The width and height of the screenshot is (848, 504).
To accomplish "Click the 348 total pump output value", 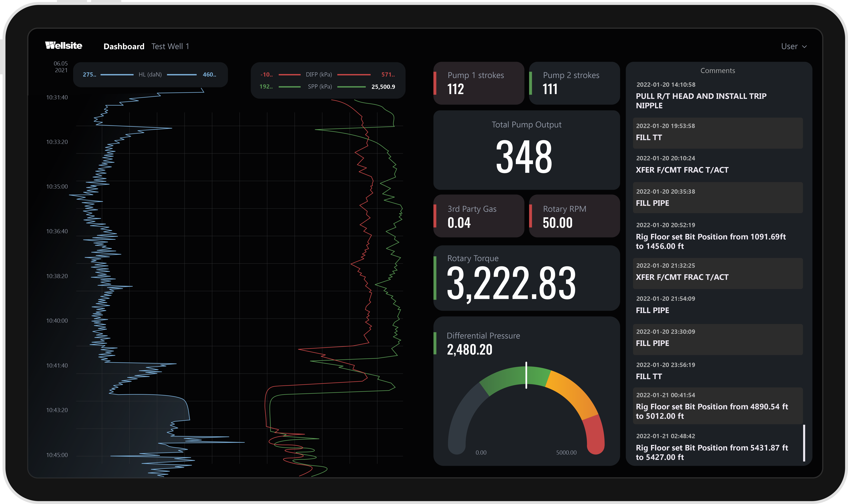I will pos(524,157).
